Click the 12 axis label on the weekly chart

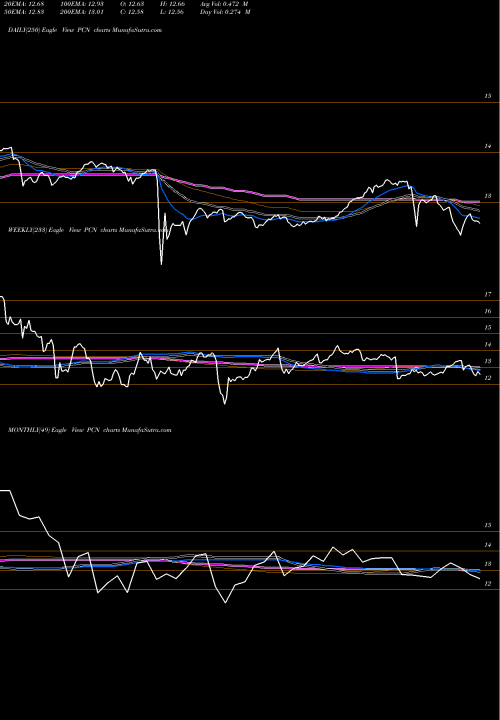click(488, 378)
